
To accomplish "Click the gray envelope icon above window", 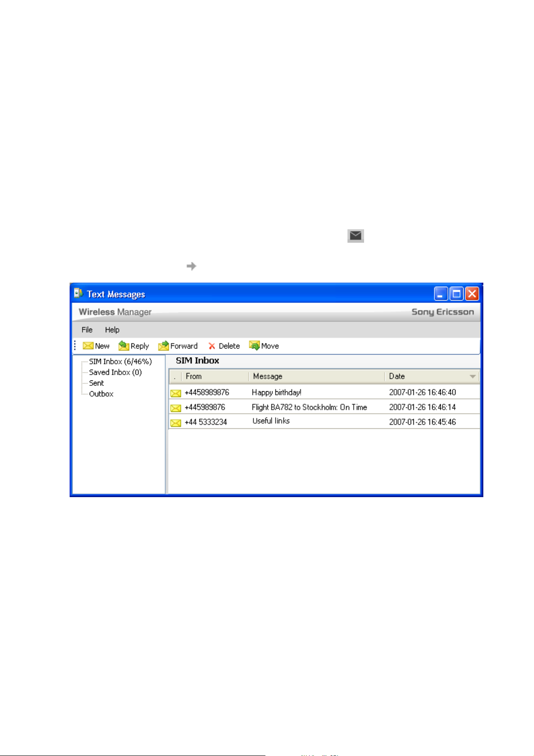I will click(x=356, y=236).
